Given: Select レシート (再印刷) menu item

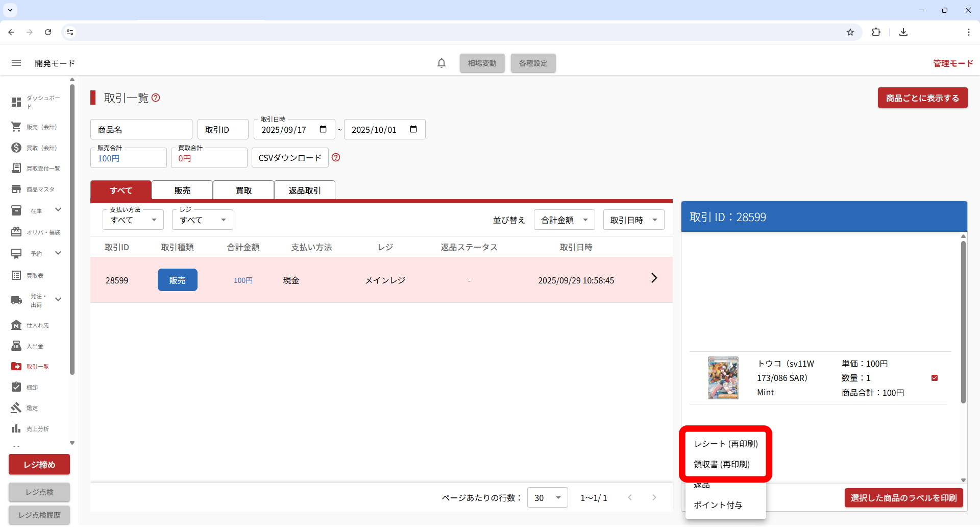Looking at the screenshot, I should [726, 444].
